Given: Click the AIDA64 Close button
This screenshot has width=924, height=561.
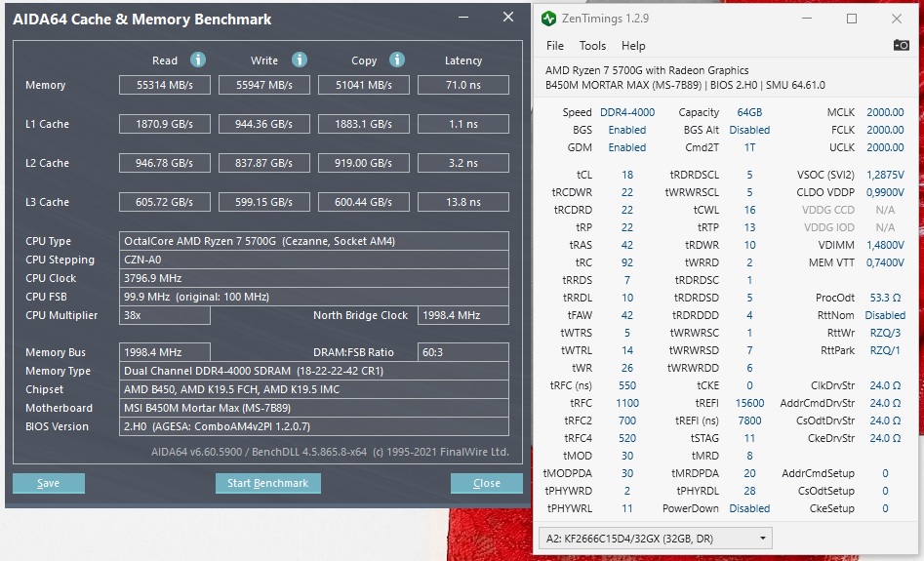Looking at the screenshot, I should click(x=487, y=483).
